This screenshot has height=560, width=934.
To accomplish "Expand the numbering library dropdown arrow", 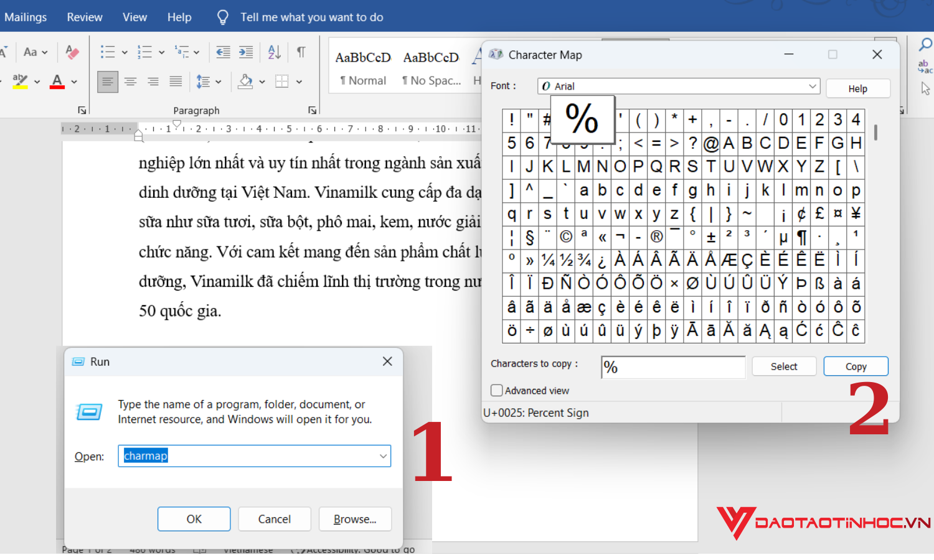I will (161, 53).
